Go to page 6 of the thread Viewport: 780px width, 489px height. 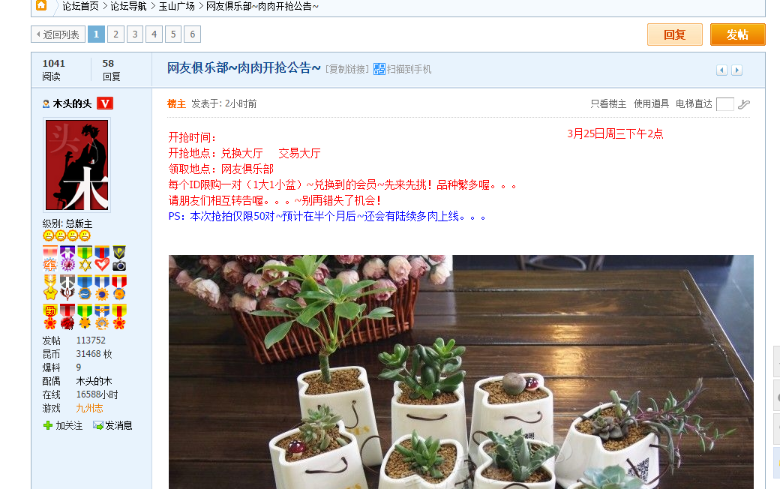click(x=193, y=34)
